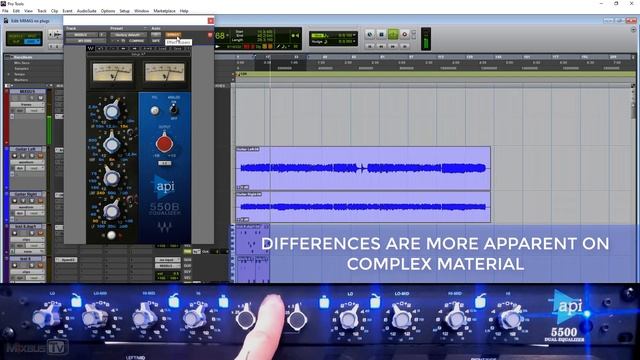Image resolution: width=640 pixels, height=360 pixels.
Task: Open the File menu
Action: 5,11
